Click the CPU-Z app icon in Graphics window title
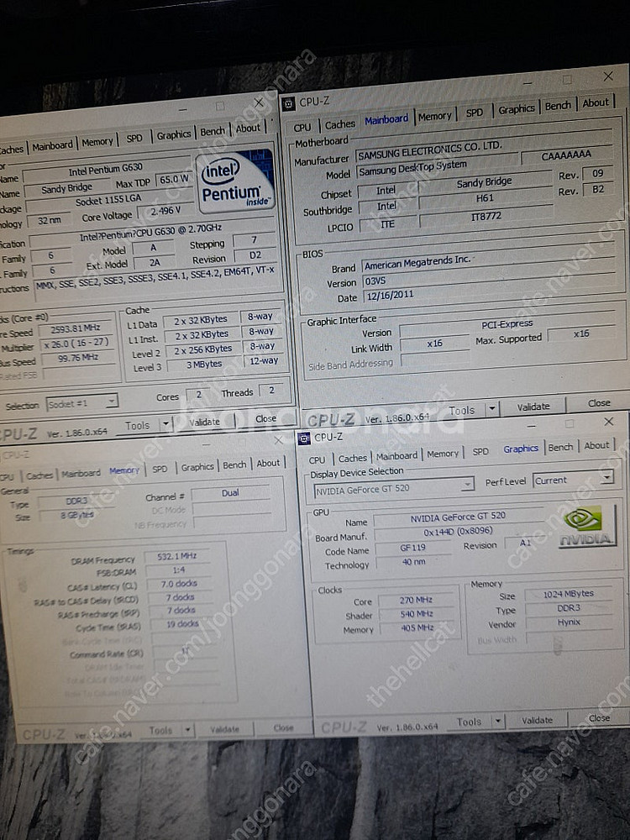The width and height of the screenshot is (630, 840). coord(304,438)
